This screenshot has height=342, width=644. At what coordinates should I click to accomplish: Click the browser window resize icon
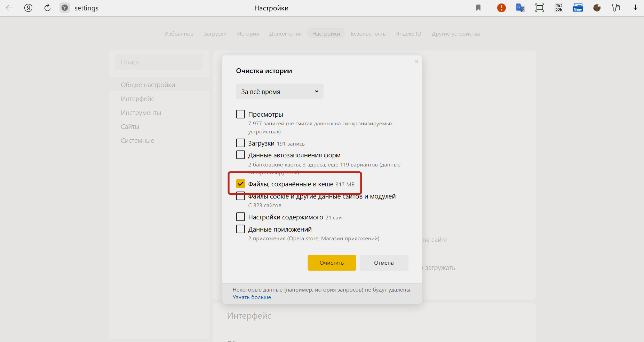(x=540, y=7)
